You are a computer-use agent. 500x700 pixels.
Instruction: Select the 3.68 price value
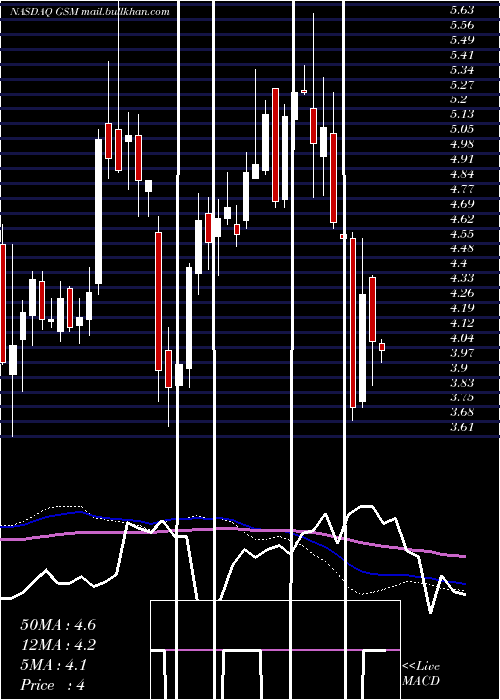point(462,412)
